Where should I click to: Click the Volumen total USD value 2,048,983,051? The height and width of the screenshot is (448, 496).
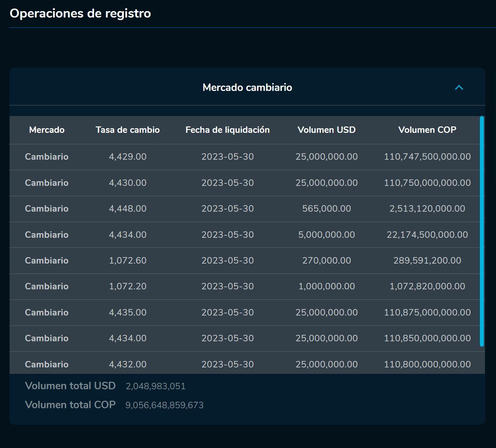155,386
